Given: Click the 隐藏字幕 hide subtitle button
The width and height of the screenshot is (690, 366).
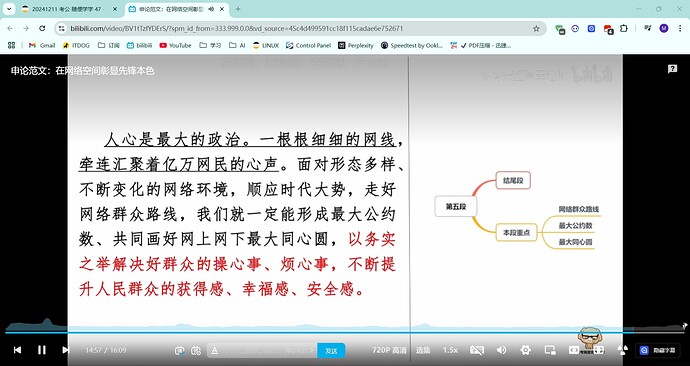Looking at the screenshot, I should click(x=657, y=351).
